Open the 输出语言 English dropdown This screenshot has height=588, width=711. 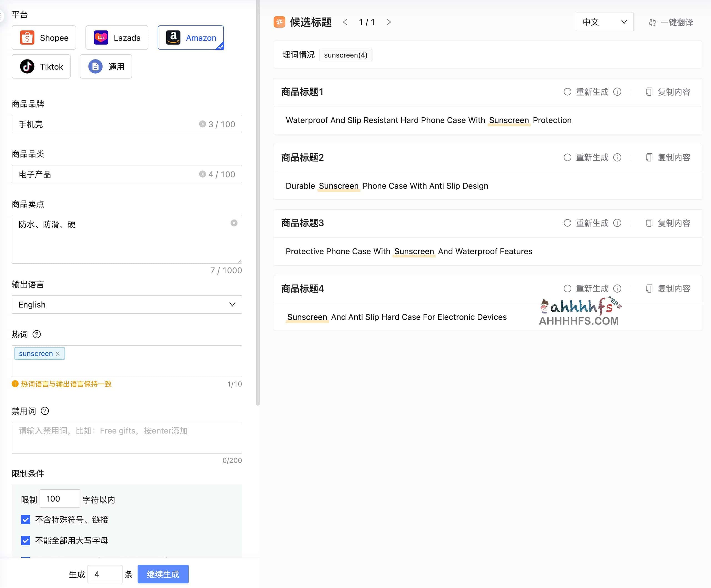[x=127, y=305]
